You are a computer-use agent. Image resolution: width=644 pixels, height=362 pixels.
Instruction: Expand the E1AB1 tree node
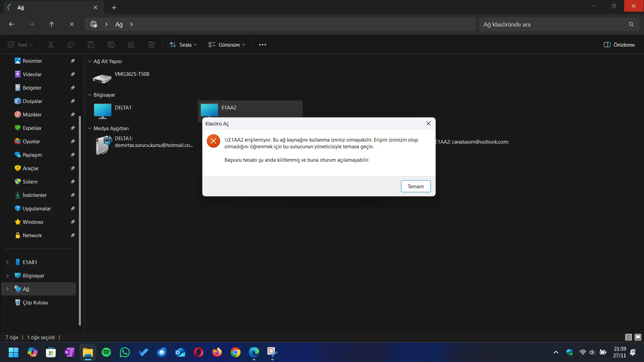click(x=7, y=262)
